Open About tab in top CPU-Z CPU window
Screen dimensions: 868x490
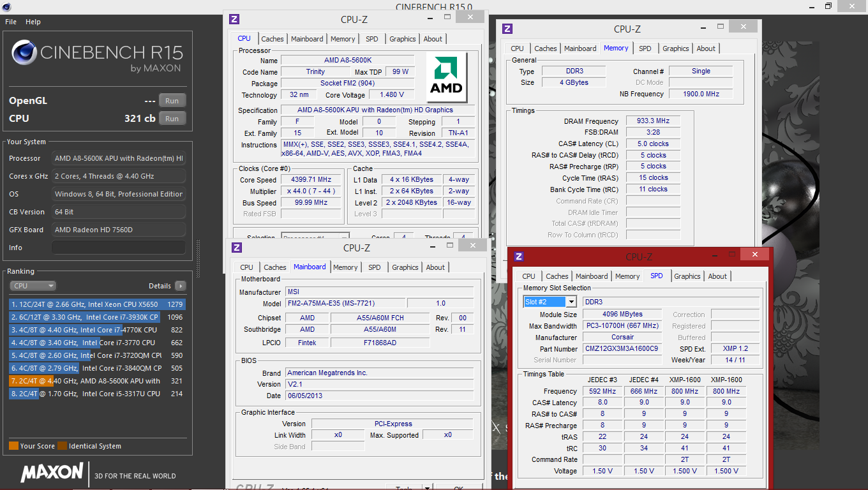[x=433, y=39]
